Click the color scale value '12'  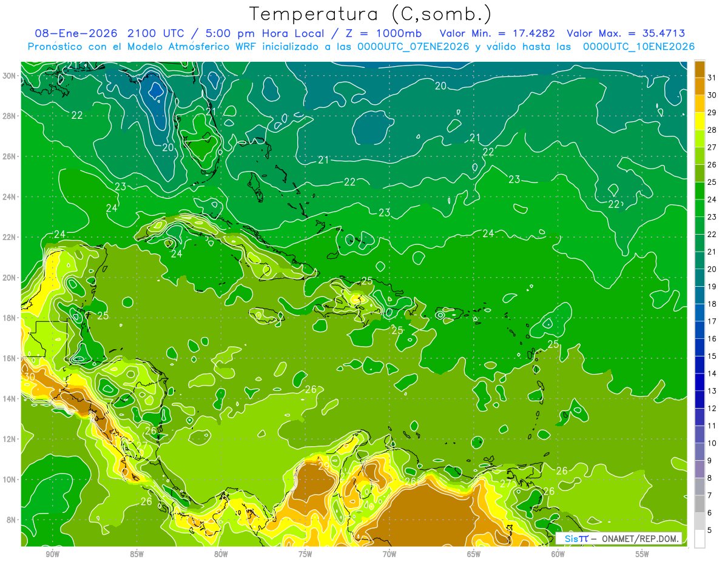tap(712, 408)
